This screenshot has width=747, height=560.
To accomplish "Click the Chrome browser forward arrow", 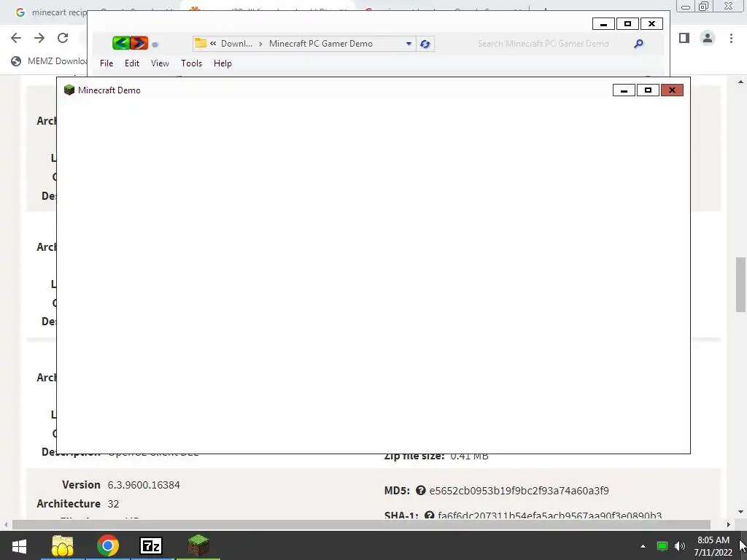I will tap(39, 38).
